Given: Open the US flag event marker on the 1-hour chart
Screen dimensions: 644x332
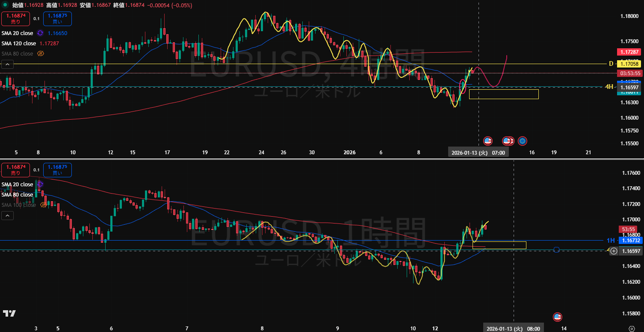Looking at the screenshot, I should [557, 317].
